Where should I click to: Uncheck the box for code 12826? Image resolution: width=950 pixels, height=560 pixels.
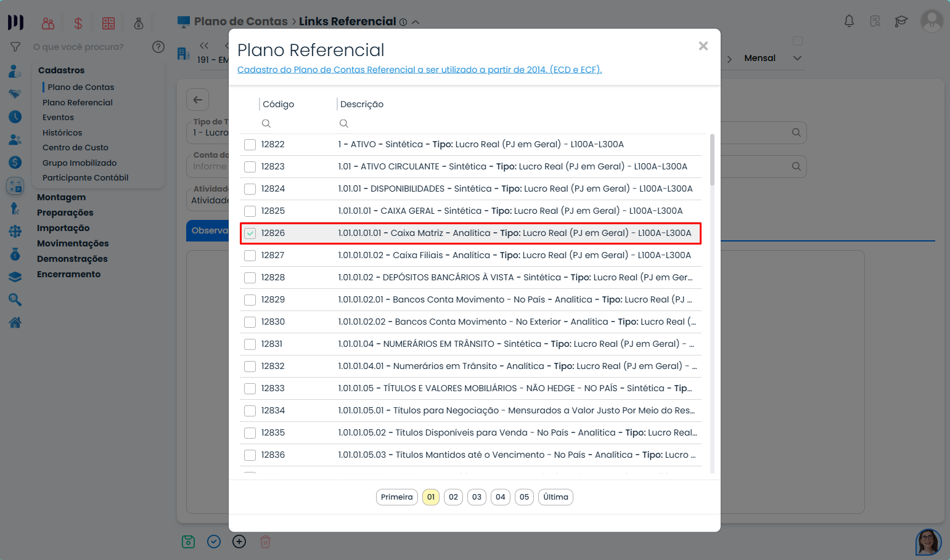click(250, 233)
